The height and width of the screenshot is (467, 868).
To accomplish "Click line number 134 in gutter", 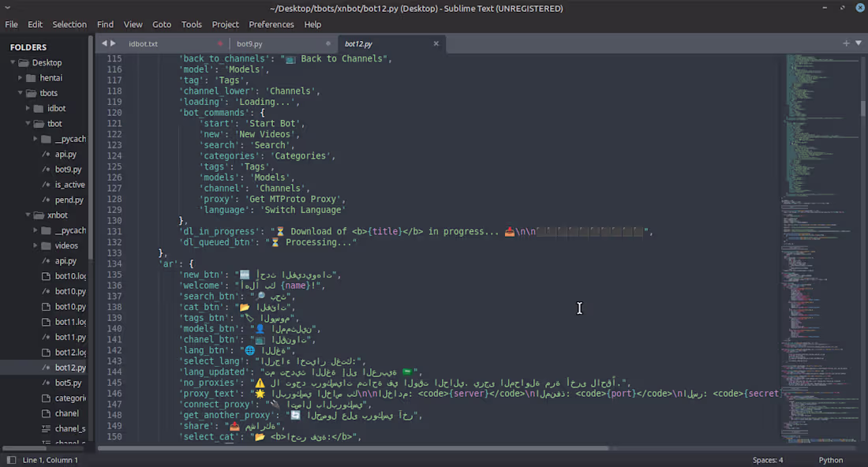I will [x=114, y=264].
